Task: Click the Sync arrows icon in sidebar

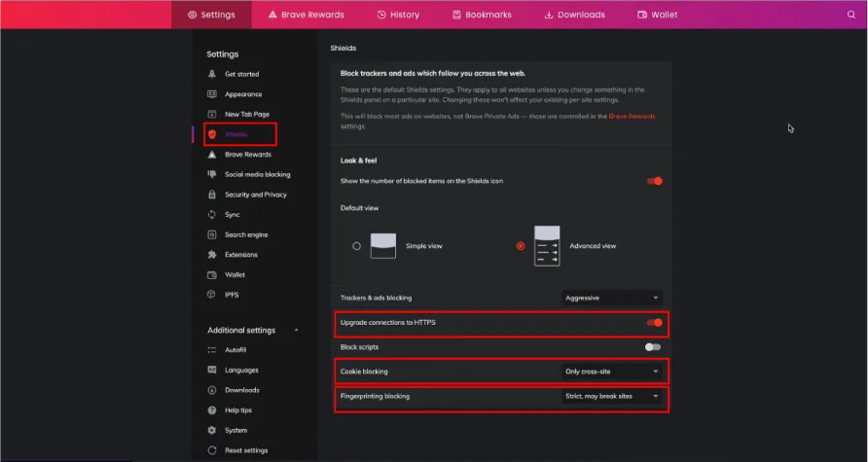Action: pyautogui.click(x=212, y=215)
